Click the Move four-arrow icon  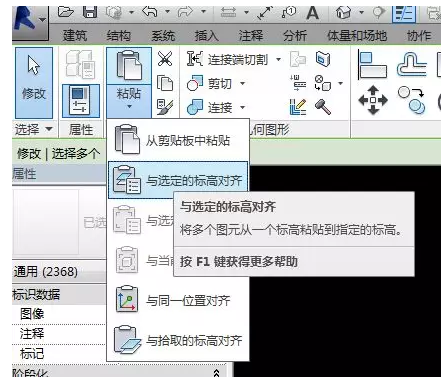373,100
